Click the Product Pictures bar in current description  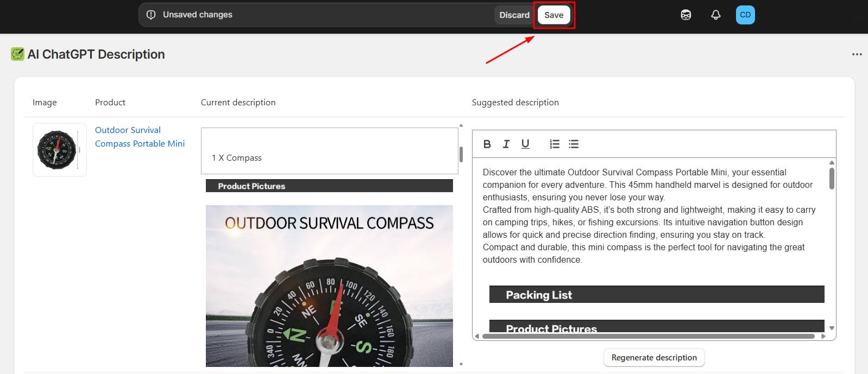point(329,186)
